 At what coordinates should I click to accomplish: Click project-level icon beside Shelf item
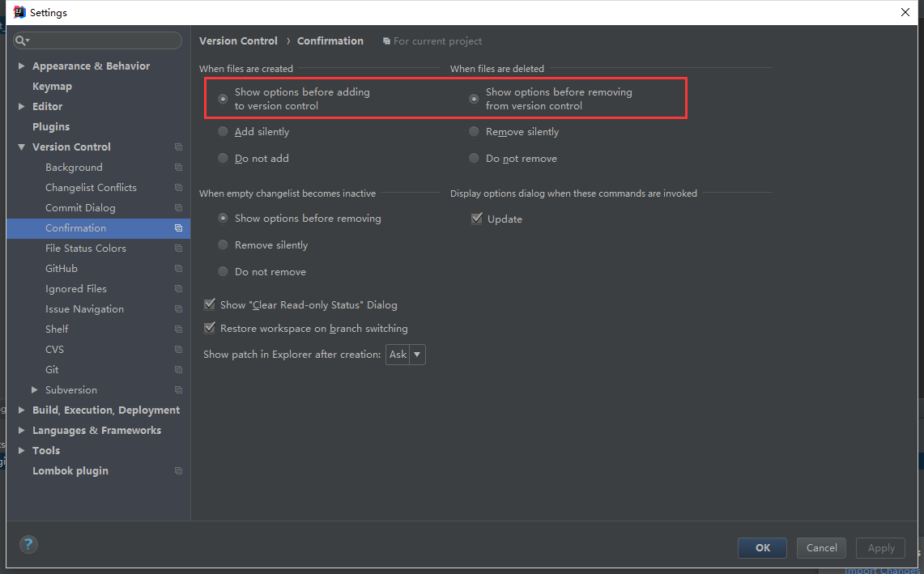(x=178, y=330)
